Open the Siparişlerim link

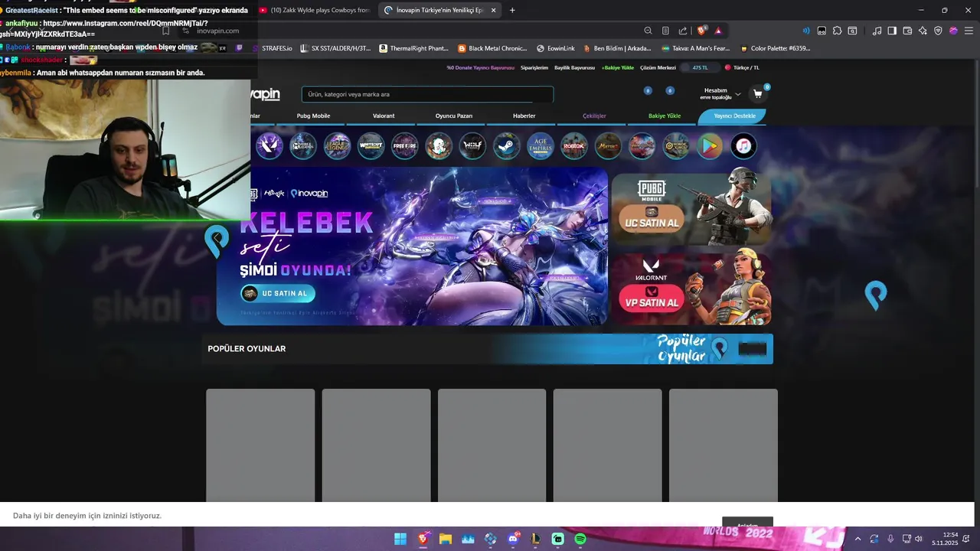pos(534,67)
